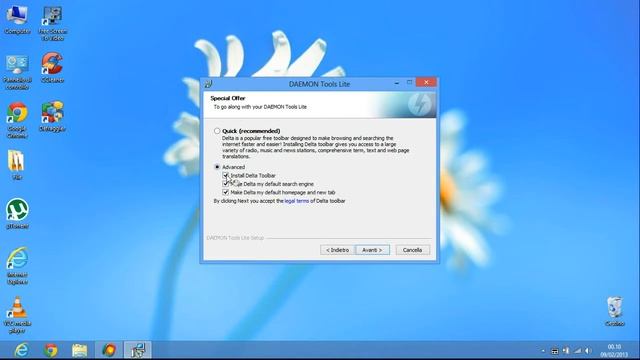This screenshot has width=640, height=360.
Task: Launch Google Chrome desktop shortcut
Action: click(17, 120)
